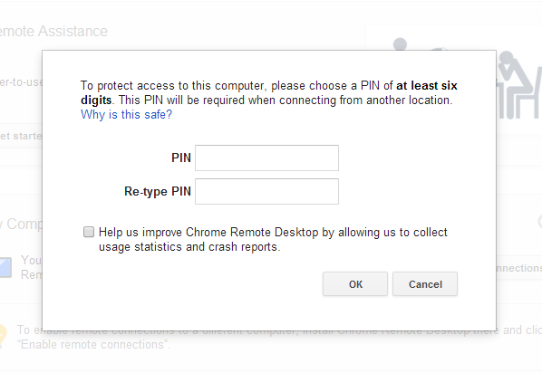Open the 'Why is this safe?' link
542x392 pixels.
126,114
